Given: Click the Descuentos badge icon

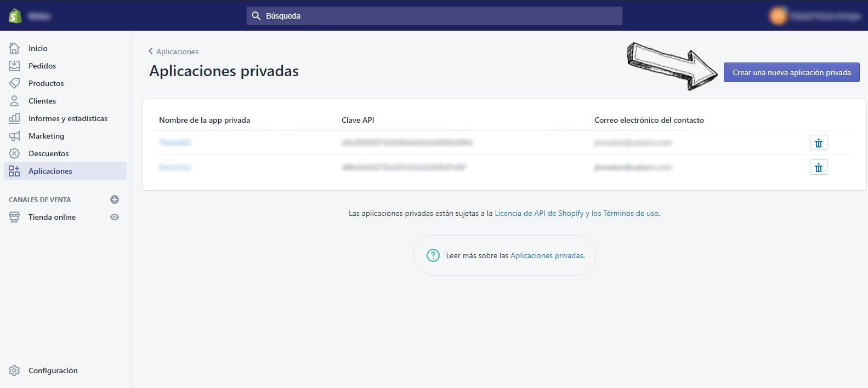Looking at the screenshot, I should click(x=14, y=153).
